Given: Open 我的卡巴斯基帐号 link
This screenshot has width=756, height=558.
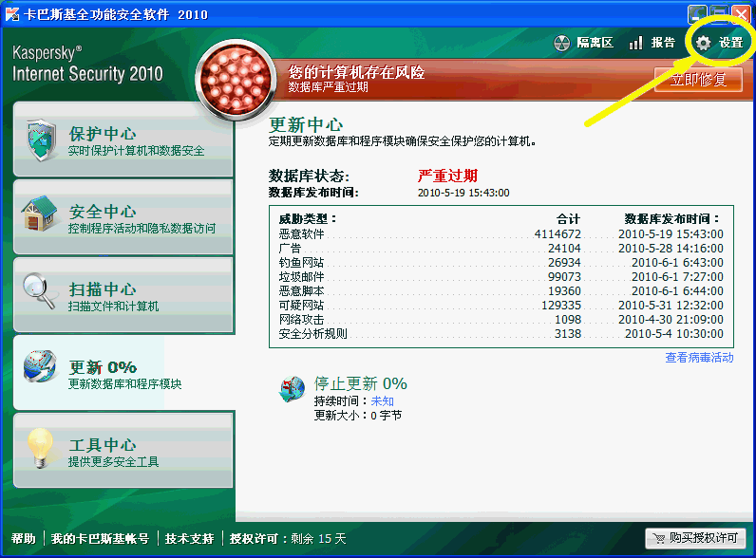Looking at the screenshot, I should point(101,538).
